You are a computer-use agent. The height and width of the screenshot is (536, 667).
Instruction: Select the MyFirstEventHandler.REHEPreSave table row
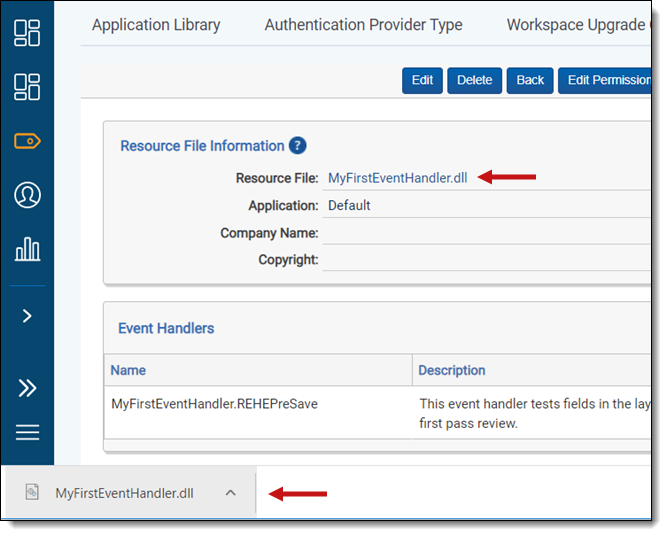[x=214, y=405]
